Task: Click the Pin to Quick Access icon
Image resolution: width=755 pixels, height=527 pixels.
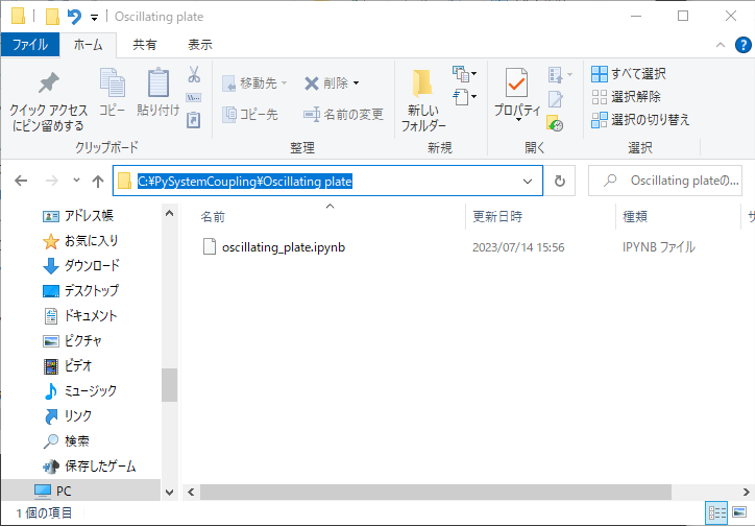Action: coord(48,86)
